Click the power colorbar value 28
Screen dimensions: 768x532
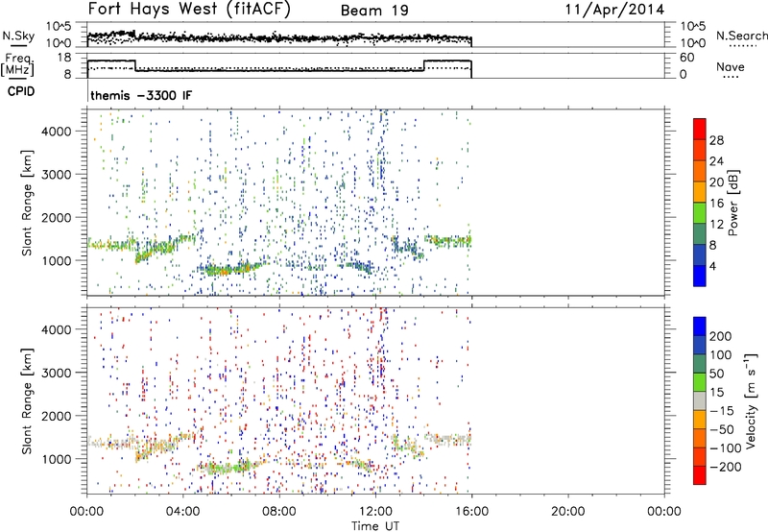click(716, 140)
